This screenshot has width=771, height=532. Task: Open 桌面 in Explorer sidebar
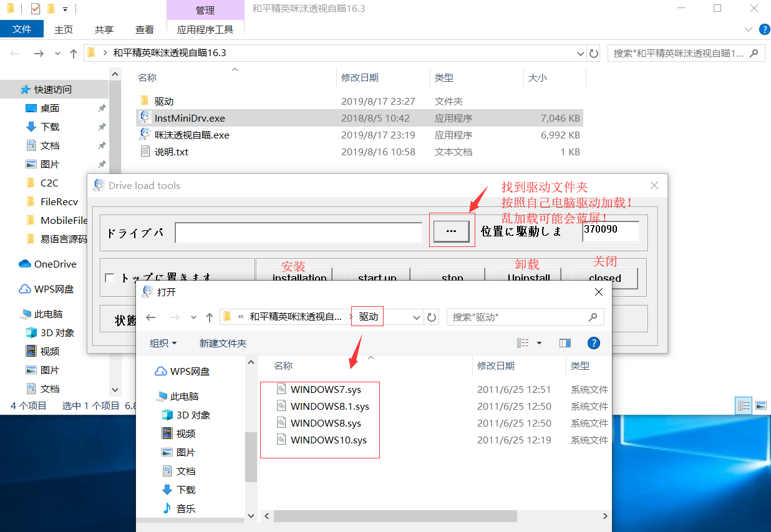[50, 108]
